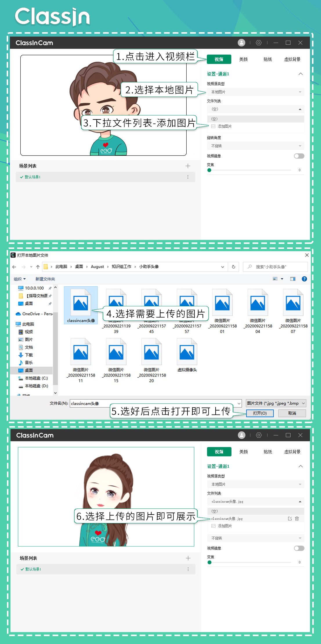This screenshot has width=321, height=644.
Task: Open 文件列表 dropdown showing classincam头像.jpg
Action: [x=256, y=502]
